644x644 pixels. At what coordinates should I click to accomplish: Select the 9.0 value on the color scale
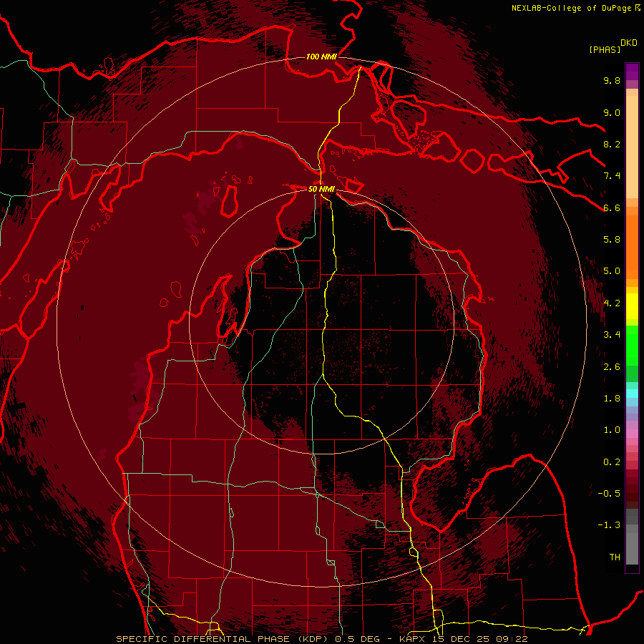(612, 112)
